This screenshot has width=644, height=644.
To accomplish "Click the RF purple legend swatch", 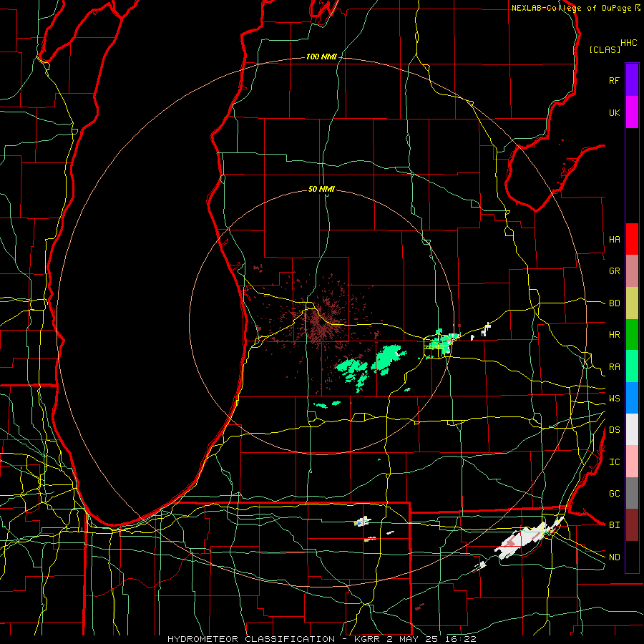I will pyautogui.click(x=632, y=80).
